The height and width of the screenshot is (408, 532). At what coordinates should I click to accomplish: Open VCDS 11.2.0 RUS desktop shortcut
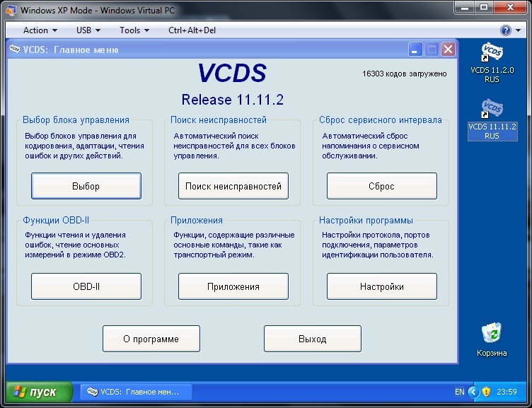tap(492, 62)
